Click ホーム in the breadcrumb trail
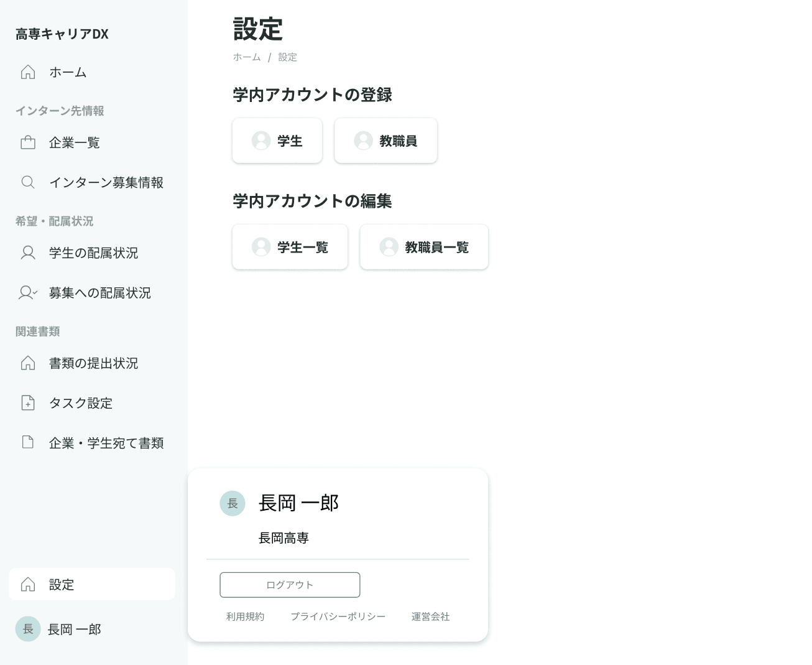 (x=246, y=57)
